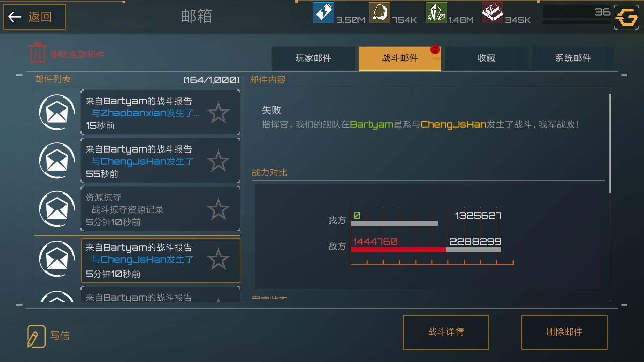Favorite the Zhaobanxian battle report with its star

[218, 112]
